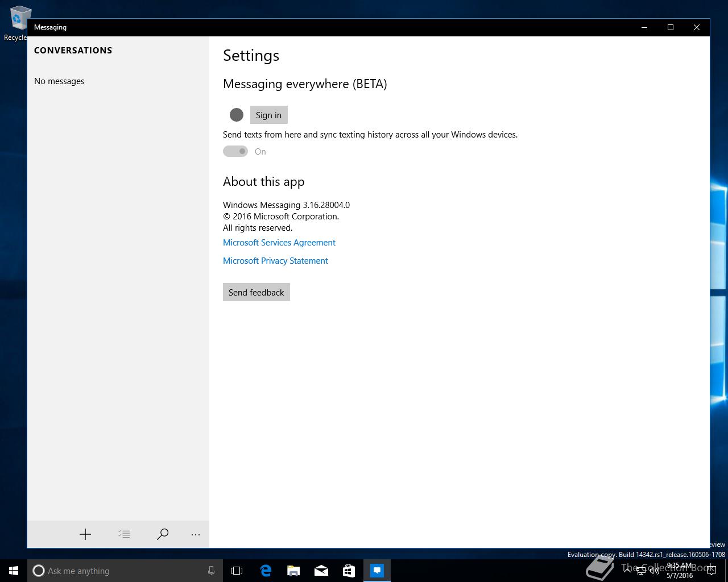Click the Cortana microphone icon
Viewport: 728px width, 582px height.
tap(211, 571)
